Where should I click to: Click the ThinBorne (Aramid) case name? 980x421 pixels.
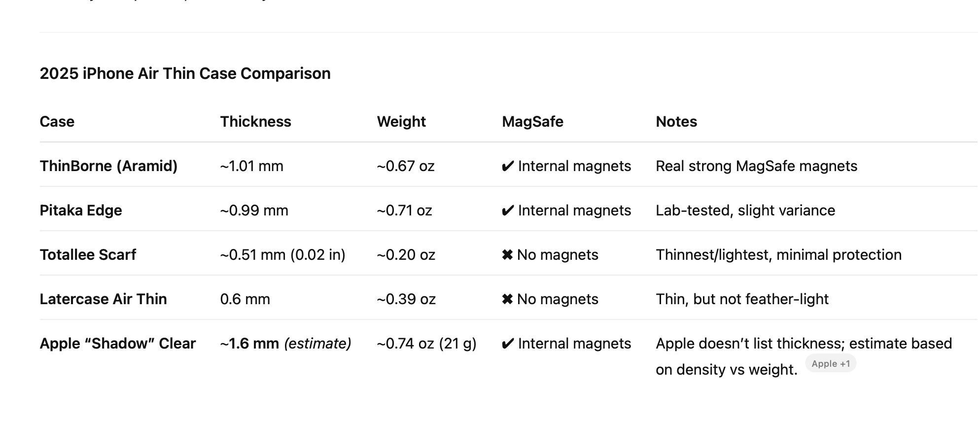108,166
